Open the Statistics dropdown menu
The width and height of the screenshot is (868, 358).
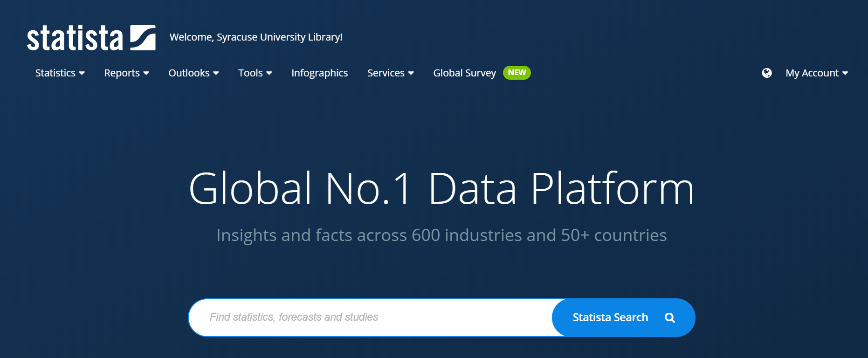tap(60, 73)
